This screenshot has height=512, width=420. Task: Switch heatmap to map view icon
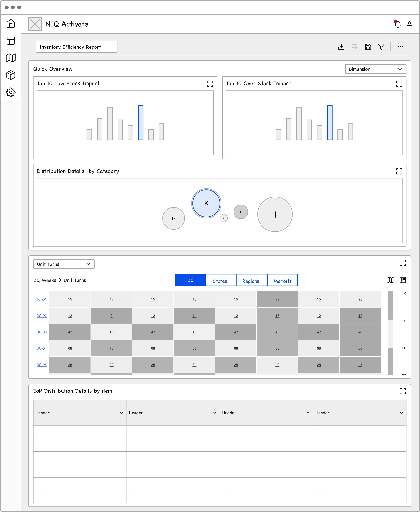(390, 280)
